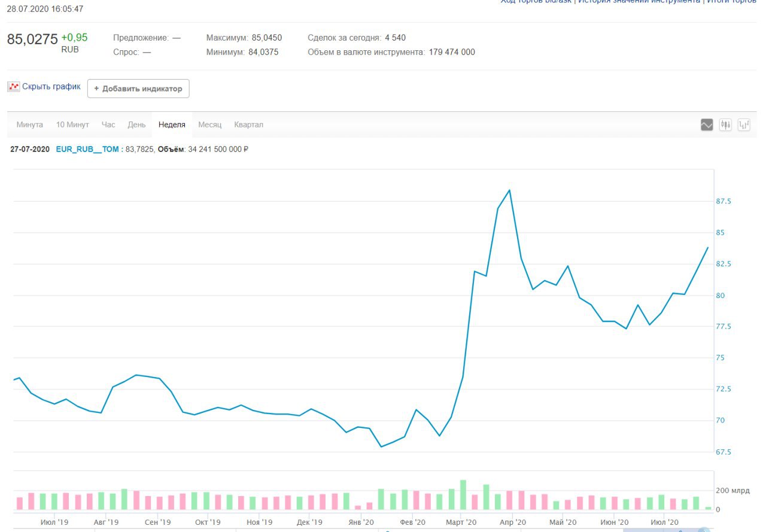The height and width of the screenshot is (532, 766).
Task: Open the Ход торгов bid/ask link
Action: pyautogui.click(x=536, y=2)
